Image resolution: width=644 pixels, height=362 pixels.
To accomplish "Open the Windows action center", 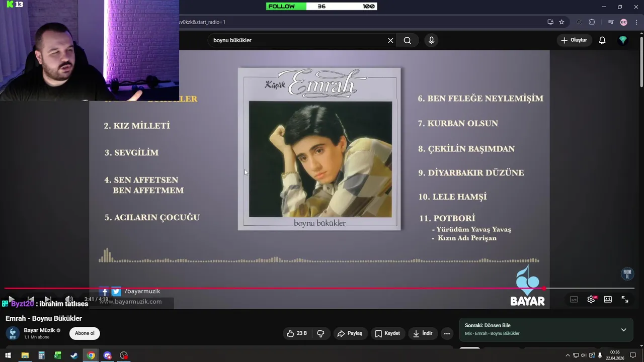I will tap(633, 355).
